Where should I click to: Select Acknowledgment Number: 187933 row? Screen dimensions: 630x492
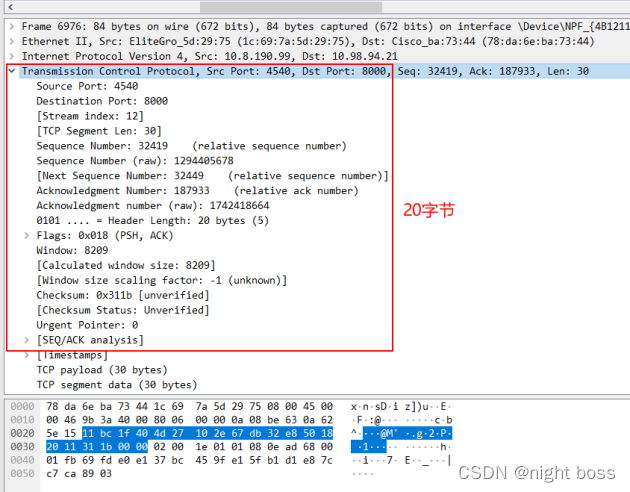[197, 191]
